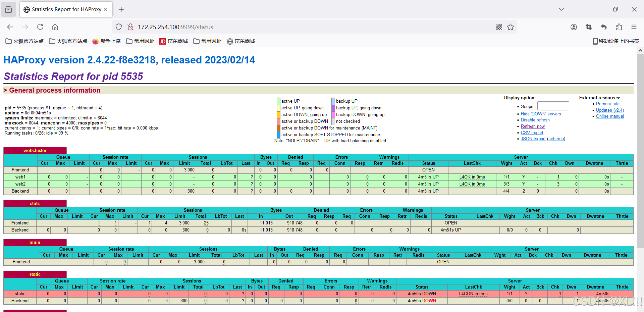This screenshot has width=644, height=312.
Task: Open the QR code icon in the address bar
Action: pyautogui.click(x=499, y=27)
